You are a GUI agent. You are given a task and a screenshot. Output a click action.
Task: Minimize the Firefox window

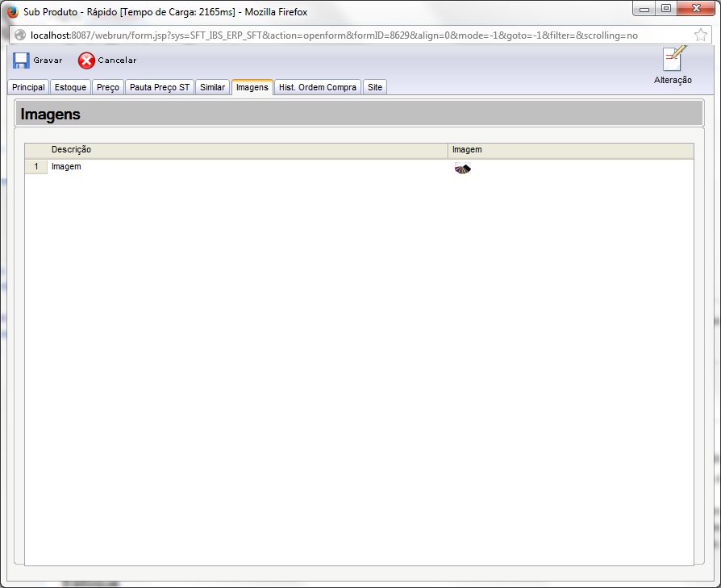click(x=644, y=9)
